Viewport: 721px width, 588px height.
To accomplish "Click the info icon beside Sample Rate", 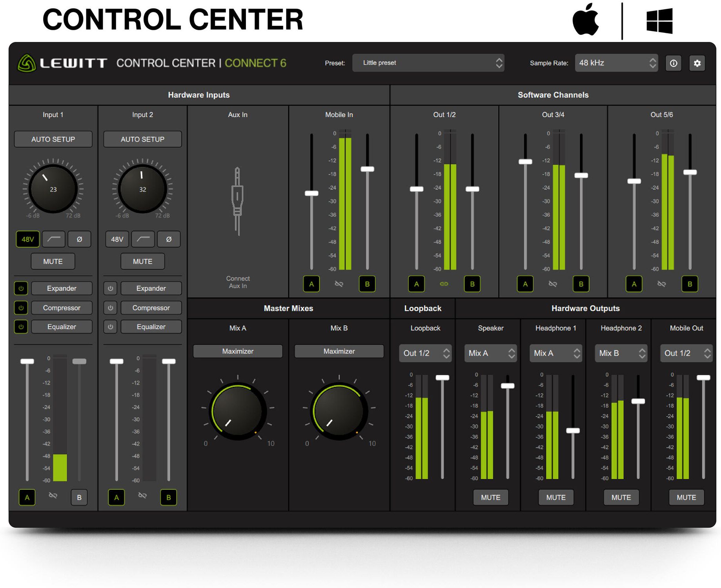I will pos(674,63).
